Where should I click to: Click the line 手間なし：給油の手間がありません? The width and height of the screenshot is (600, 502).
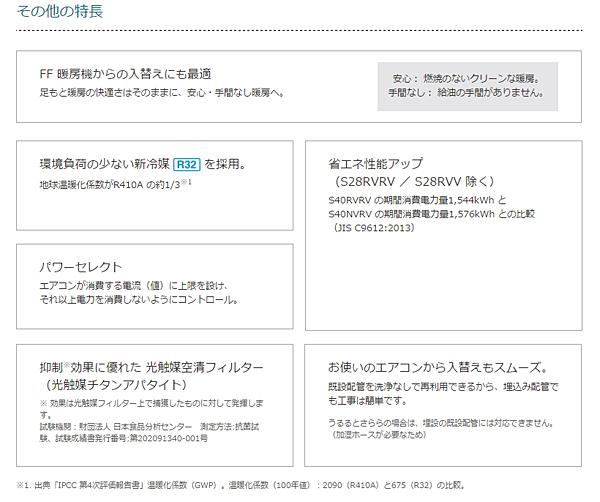coord(466,92)
